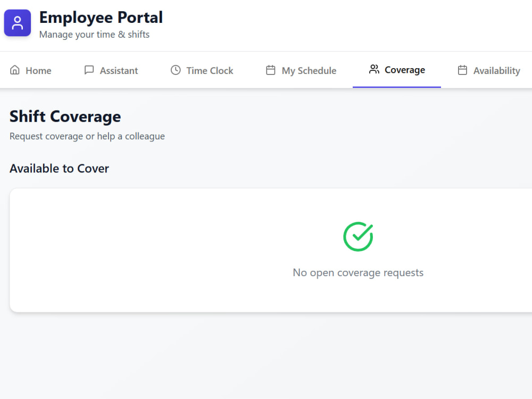Click the My Schedule calendar icon
This screenshot has height=399, width=532.
tap(270, 70)
